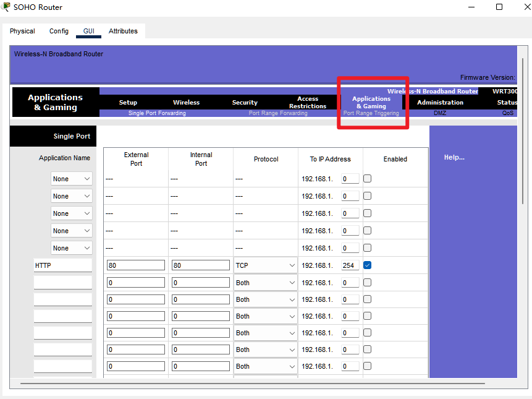Open the HTTP row TCP protocol dropdown
The width and height of the screenshot is (532, 399).
[x=265, y=265]
